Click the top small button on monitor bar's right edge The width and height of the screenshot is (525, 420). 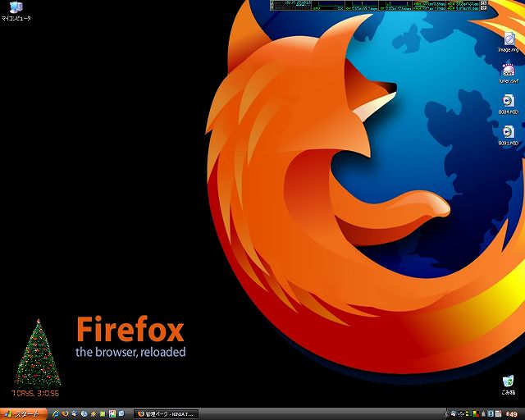(483, 3)
